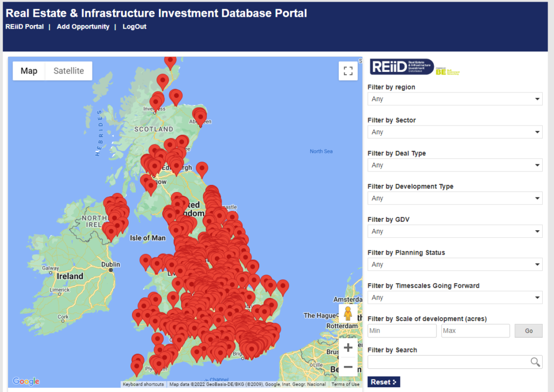Zoom out on the map
Image resolution: width=554 pixels, height=392 pixels.
coord(348,367)
